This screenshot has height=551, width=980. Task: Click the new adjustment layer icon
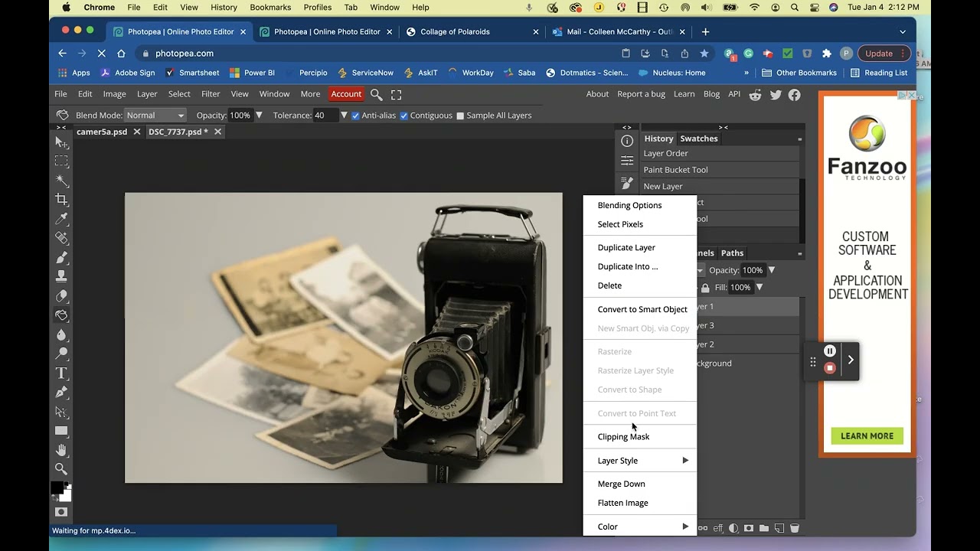point(733,528)
